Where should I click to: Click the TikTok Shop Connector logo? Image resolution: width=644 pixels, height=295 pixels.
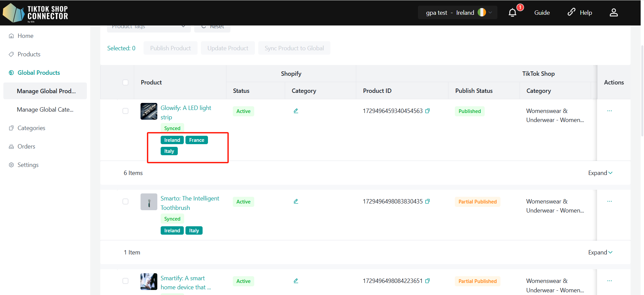click(x=35, y=13)
